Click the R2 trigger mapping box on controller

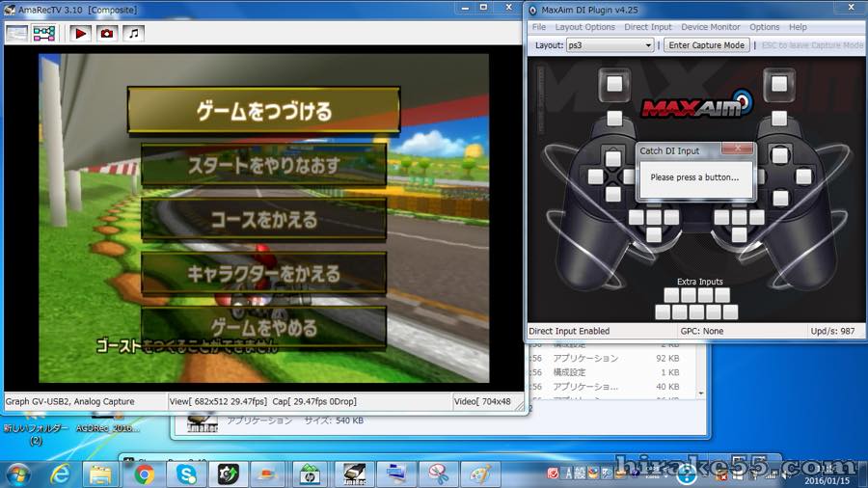tap(779, 84)
